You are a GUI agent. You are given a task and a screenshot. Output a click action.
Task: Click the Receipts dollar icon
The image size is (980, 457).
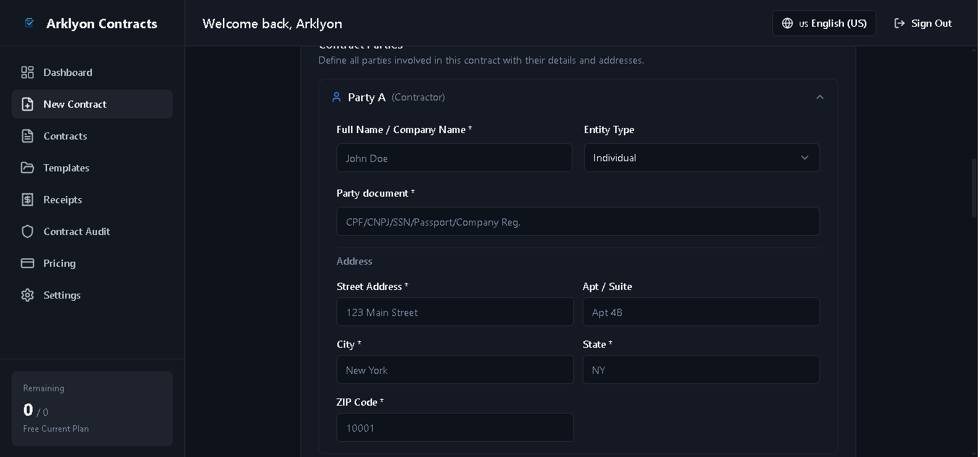(x=28, y=200)
